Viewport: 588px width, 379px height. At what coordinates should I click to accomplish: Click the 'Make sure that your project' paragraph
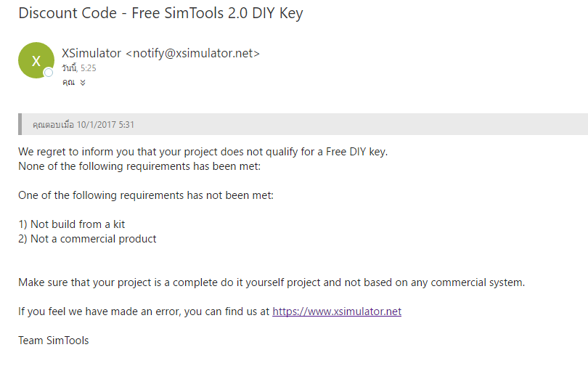pos(271,282)
